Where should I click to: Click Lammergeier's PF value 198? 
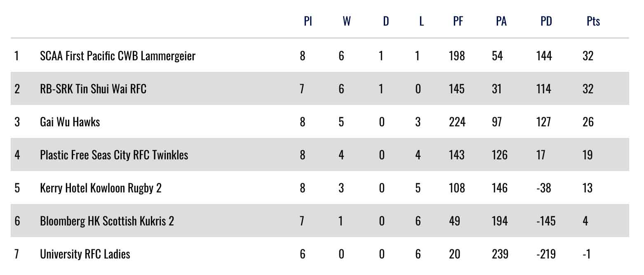coord(457,56)
